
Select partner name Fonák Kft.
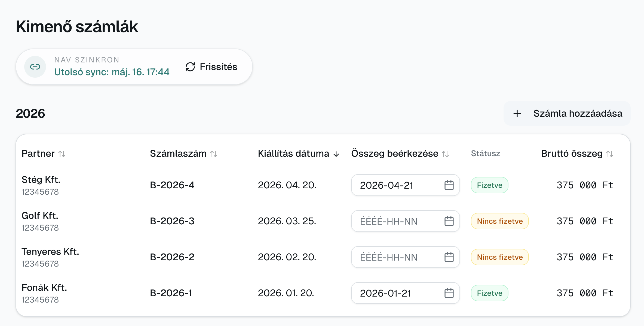coord(44,288)
